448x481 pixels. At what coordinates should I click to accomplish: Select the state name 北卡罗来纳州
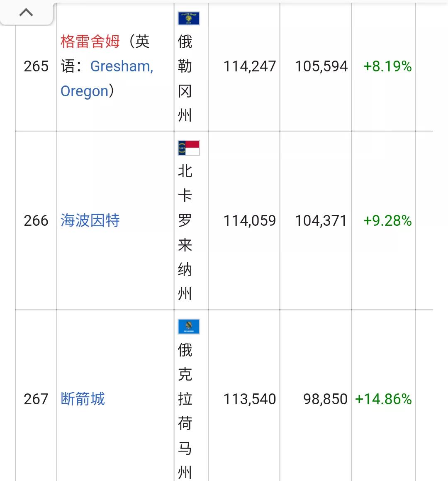[x=185, y=232]
